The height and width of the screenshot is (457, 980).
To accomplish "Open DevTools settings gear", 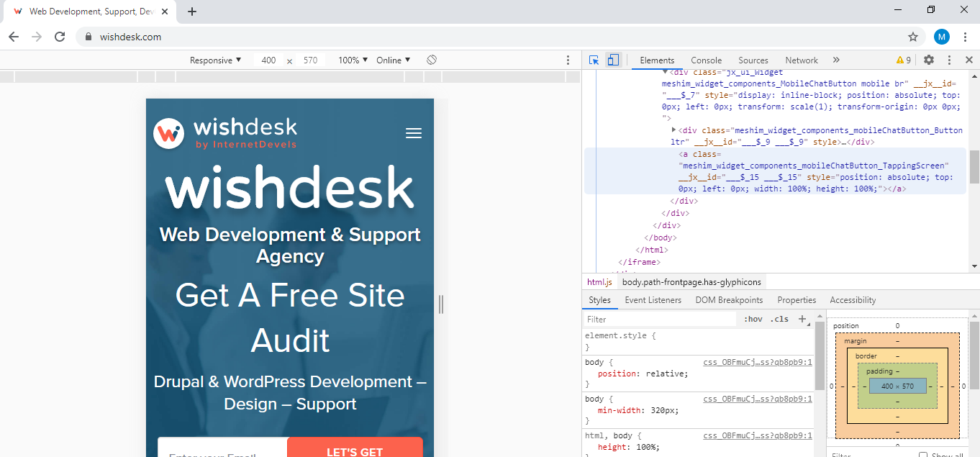I will (x=929, y=60).
